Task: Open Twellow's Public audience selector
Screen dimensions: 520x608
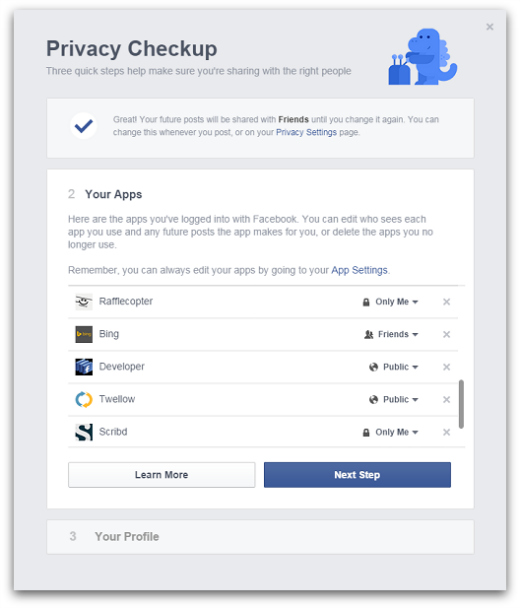Action: 394,399
